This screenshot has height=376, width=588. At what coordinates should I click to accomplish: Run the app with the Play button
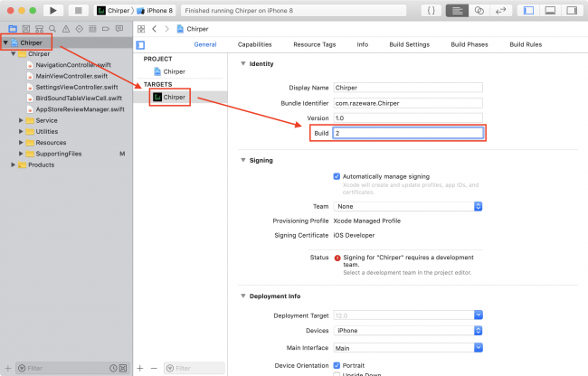click(52, 11)
